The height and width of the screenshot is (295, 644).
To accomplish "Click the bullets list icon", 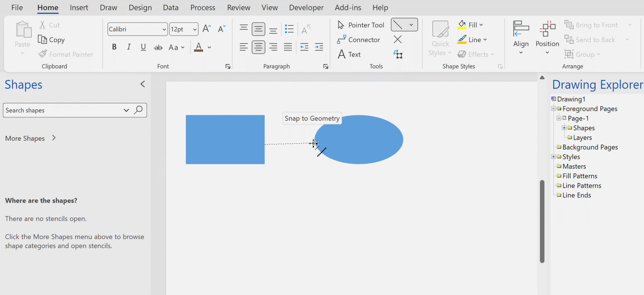I will (289, 29).
